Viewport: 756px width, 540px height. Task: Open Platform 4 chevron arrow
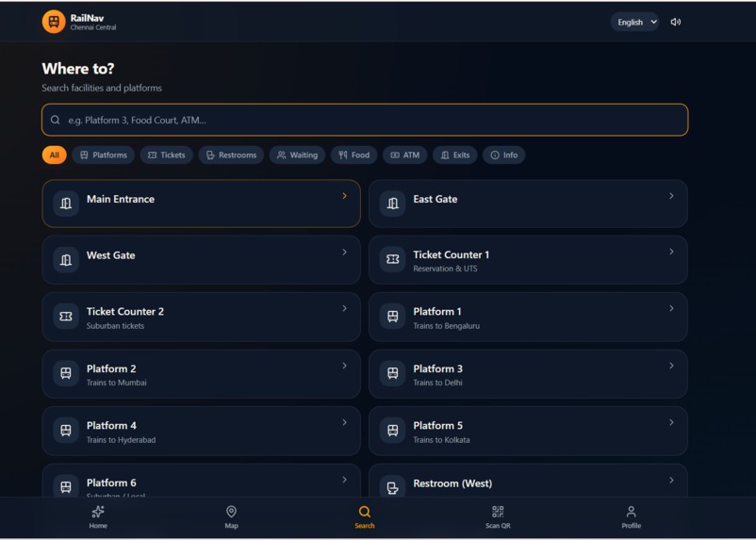pos(344,422)
